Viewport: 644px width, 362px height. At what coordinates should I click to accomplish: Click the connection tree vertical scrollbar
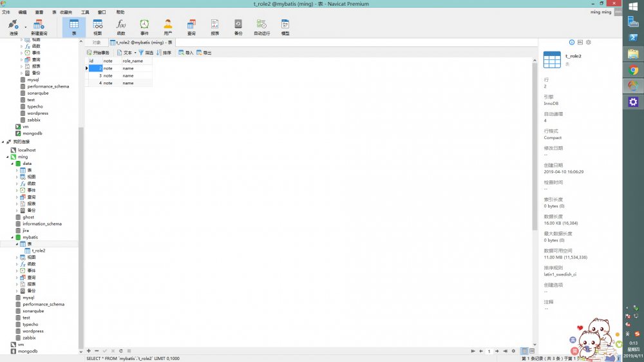81,236
